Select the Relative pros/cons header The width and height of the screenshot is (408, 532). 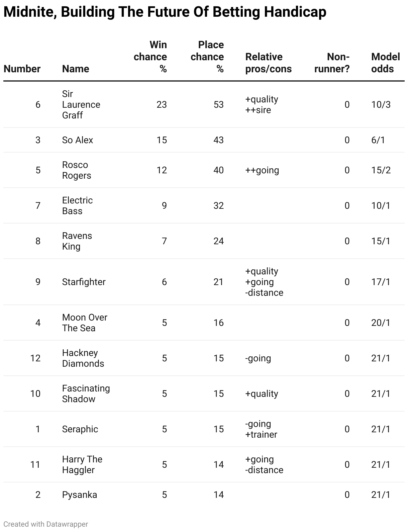(x=269, y=63)
